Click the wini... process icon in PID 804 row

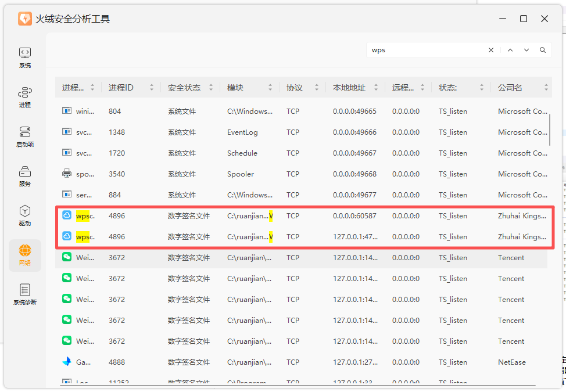[x=67, y=111]
